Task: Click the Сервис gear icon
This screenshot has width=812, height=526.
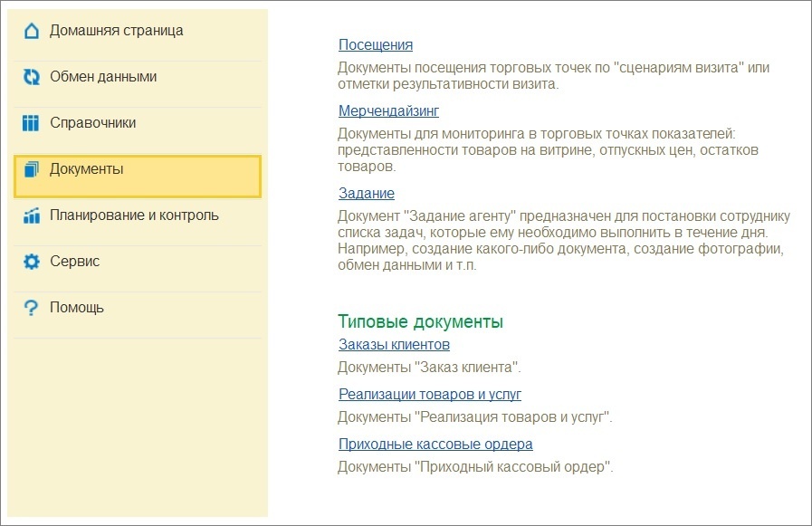Action: point(32,262)
